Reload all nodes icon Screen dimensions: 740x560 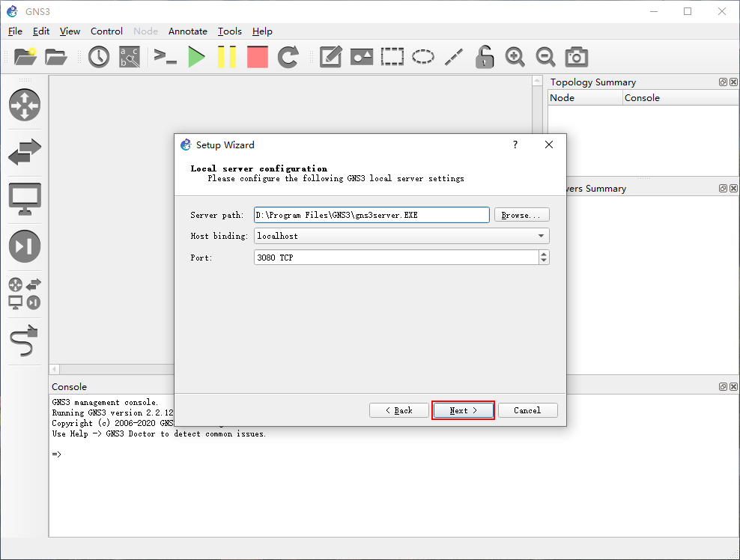point(288,57)
